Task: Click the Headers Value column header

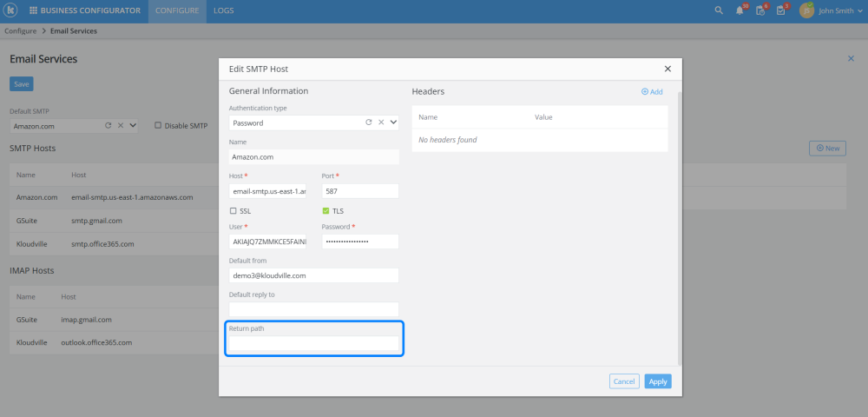Action: pyautogui.click(x=543, y=117)
